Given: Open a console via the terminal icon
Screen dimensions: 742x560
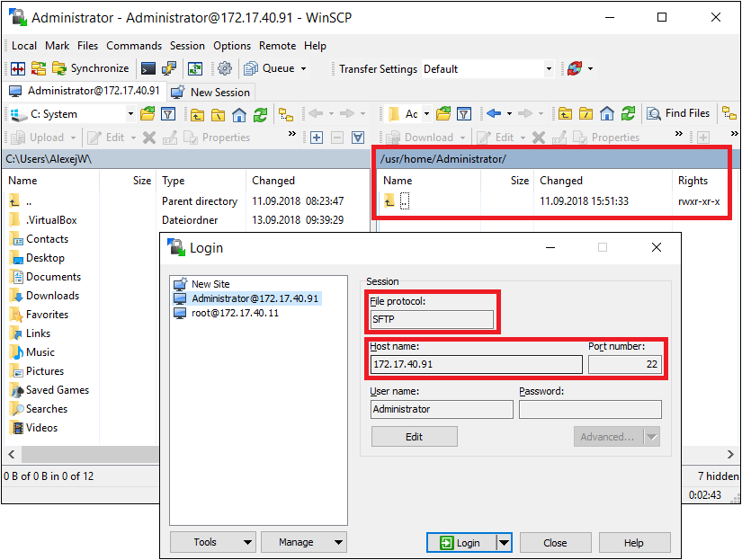Looking at the screenshot, I should point(147,68).
